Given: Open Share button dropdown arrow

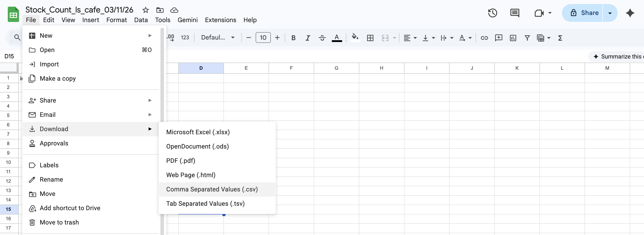Looking at the screenshot, I should [610, 13].
